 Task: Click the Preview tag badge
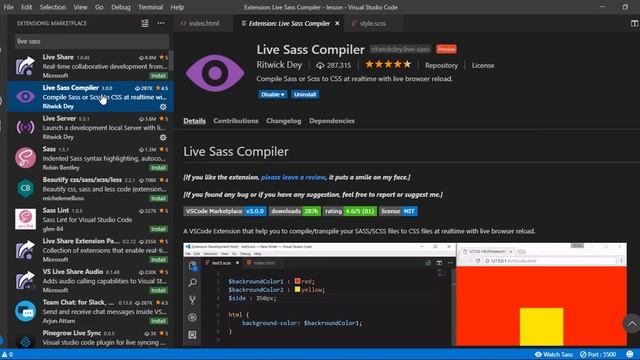(446, 49)
